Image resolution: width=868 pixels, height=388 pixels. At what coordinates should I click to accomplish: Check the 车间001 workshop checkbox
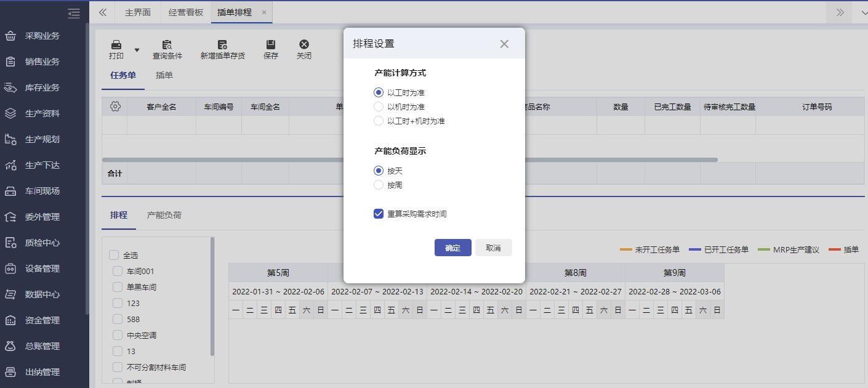(118, 271)
